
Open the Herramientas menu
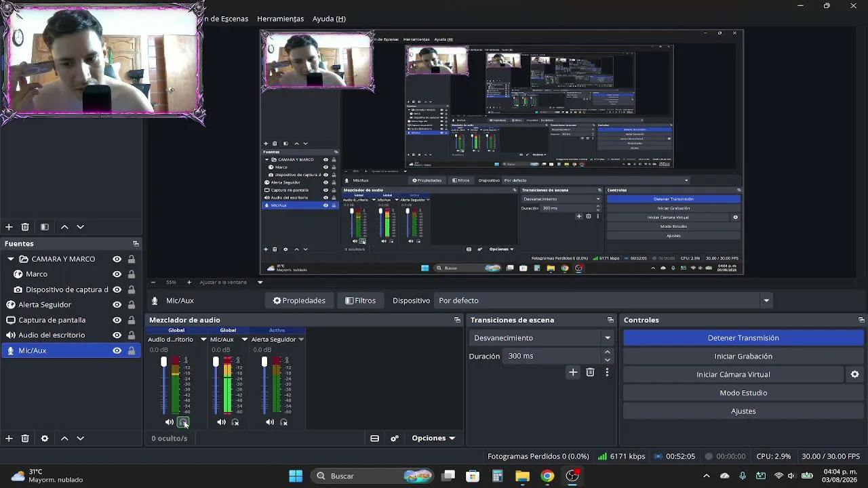[280, 19]
